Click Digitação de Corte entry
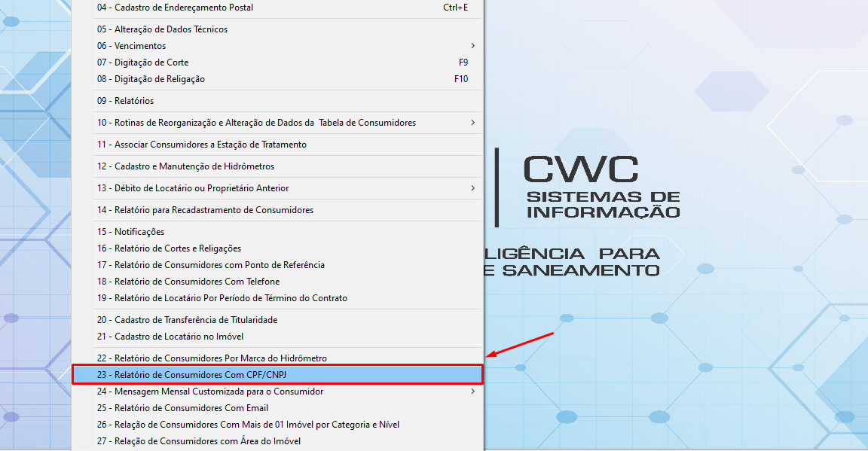This screenshot has width=868, height=451. [x=142, y=62]
